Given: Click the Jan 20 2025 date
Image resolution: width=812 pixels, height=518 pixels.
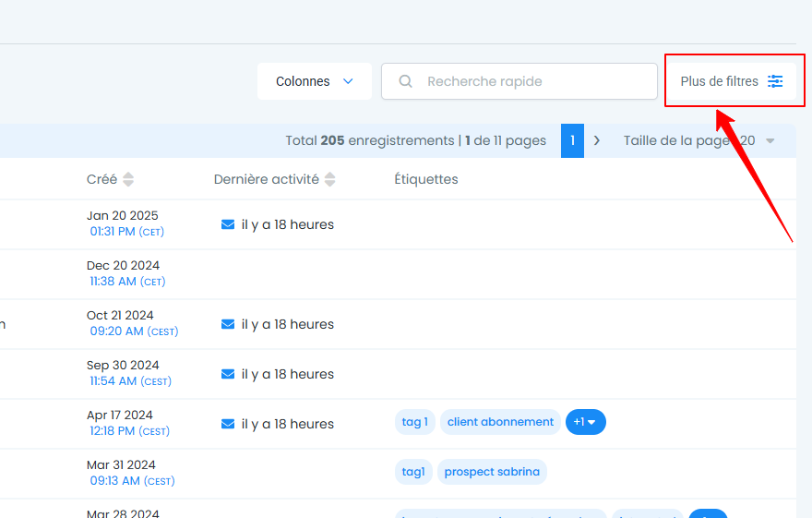Looking at the screenshot, I should click(122, 215).
